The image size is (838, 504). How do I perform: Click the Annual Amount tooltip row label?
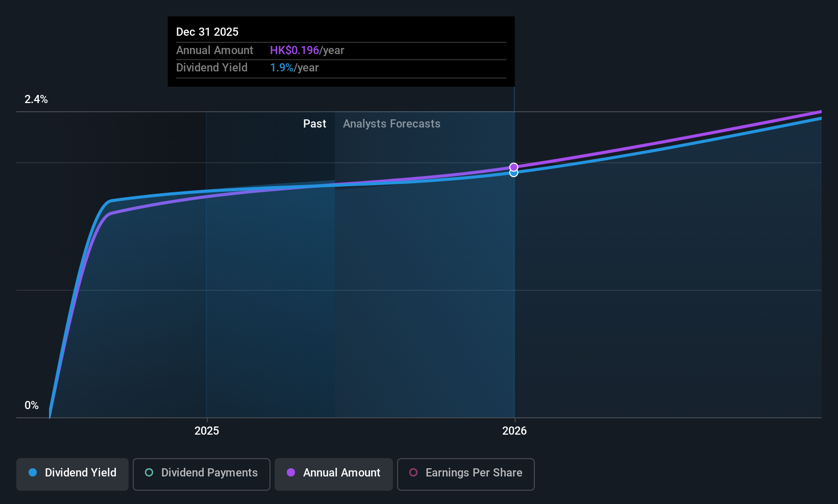[214, 51]
